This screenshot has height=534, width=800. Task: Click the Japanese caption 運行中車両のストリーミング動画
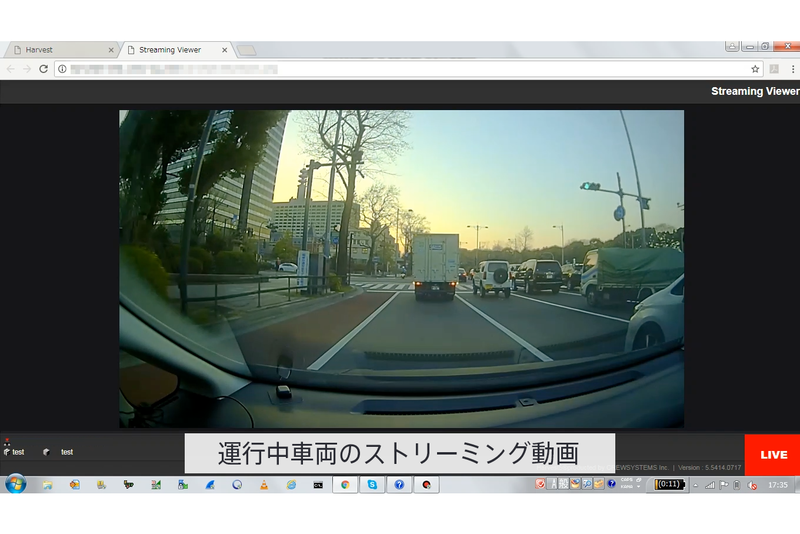398,453
